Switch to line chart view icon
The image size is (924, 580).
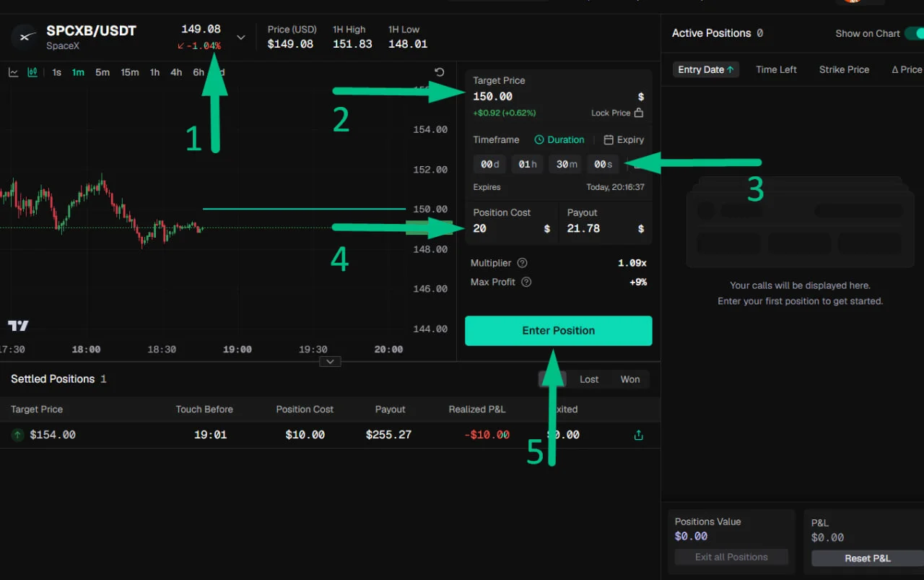tap(14, 72)
